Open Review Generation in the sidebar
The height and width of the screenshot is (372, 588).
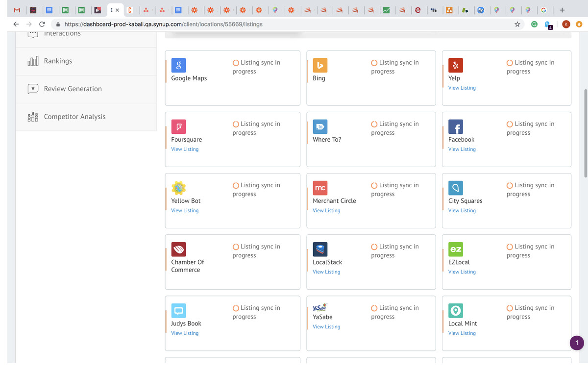(x=73, y=89)
